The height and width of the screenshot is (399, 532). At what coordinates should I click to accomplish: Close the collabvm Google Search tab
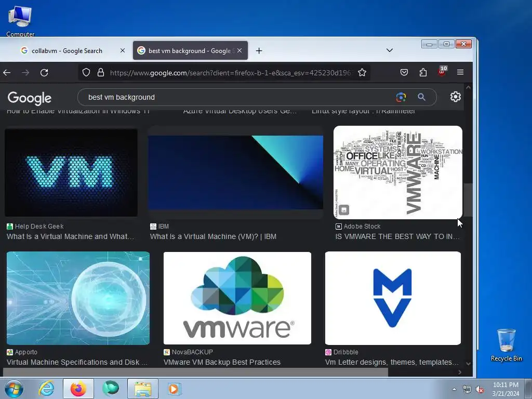[x=123, y=50]
